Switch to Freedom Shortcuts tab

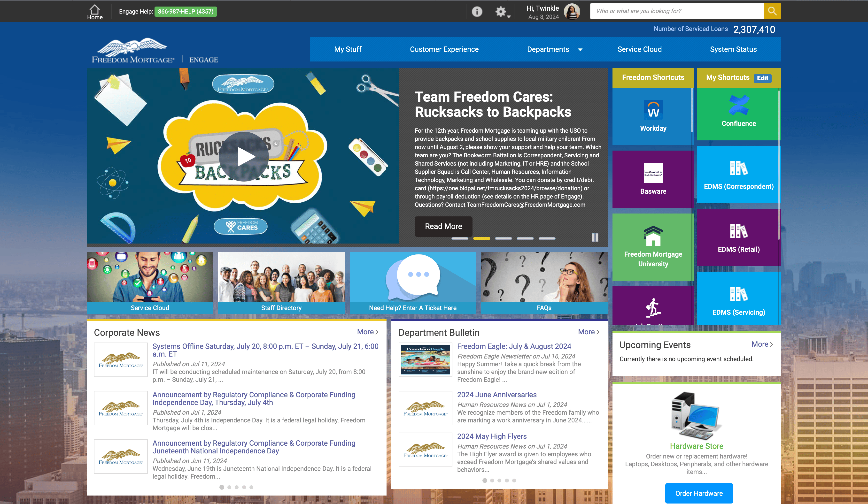[x=653, y=77]
